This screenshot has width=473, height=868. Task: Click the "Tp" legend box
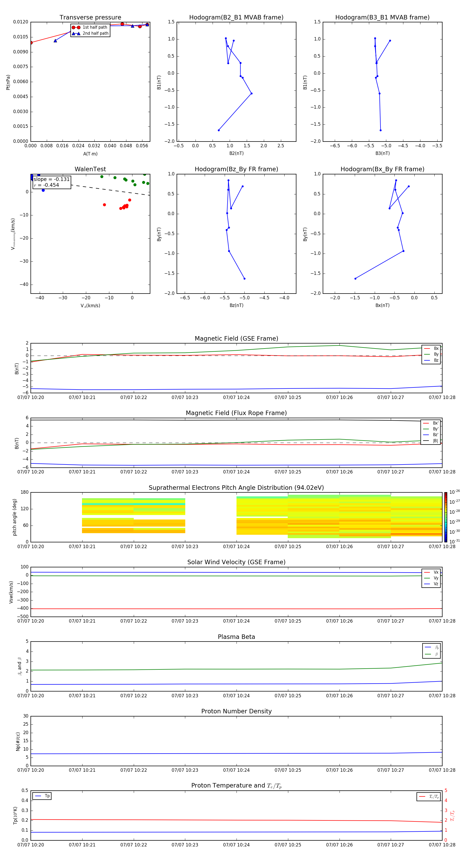(42, 796)
